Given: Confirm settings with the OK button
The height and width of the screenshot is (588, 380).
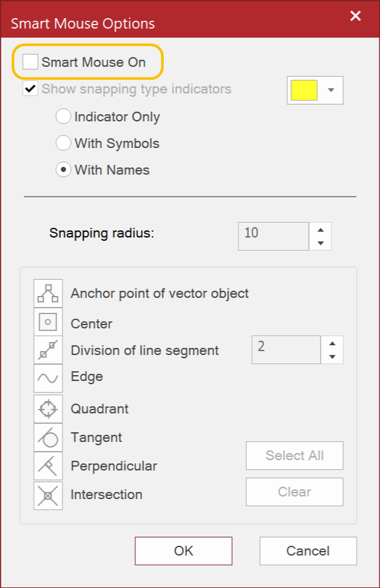Looking at the screenshot, I should coord(183,550).
